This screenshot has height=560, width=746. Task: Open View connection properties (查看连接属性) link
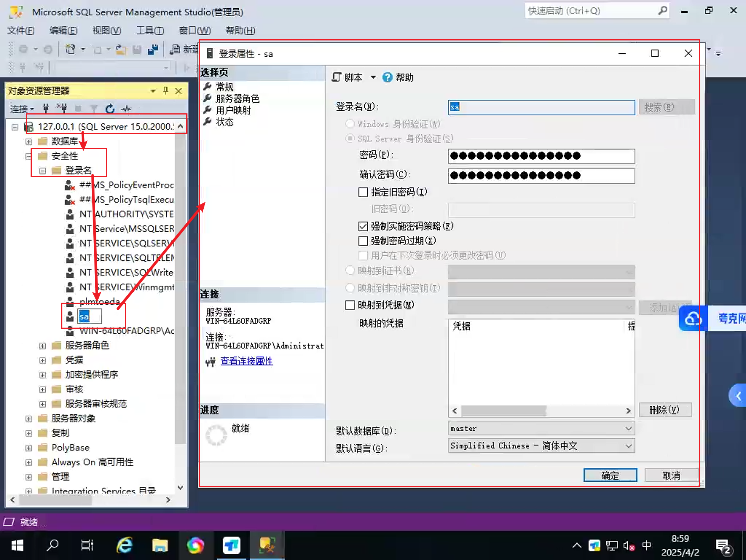click(246, 361)
